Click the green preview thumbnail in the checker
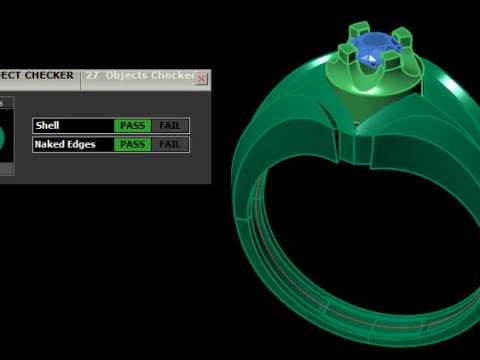The width and height of the screenshot is (480, 360). 2,138
